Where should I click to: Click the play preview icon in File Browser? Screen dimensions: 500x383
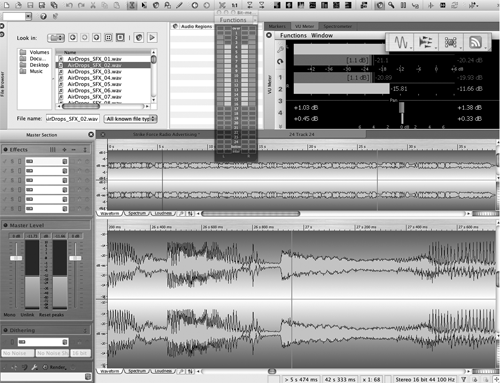pos(152,38)
